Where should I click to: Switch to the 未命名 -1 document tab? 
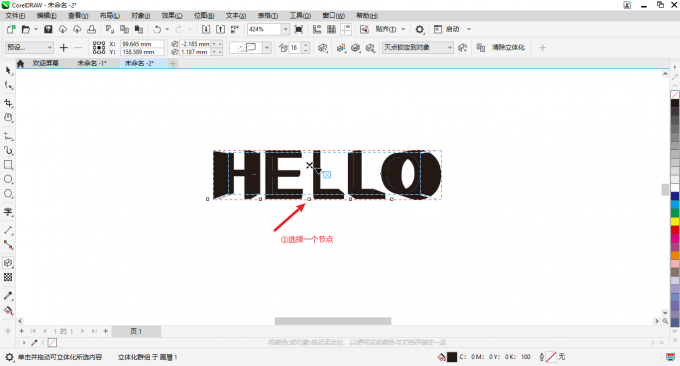point(92,63)
